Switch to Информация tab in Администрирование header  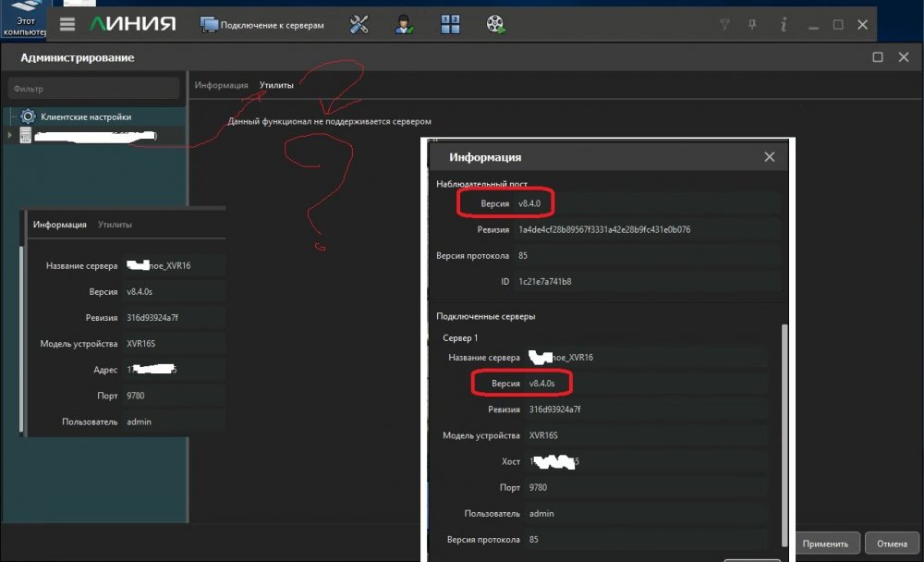click(x=221, y=85)
